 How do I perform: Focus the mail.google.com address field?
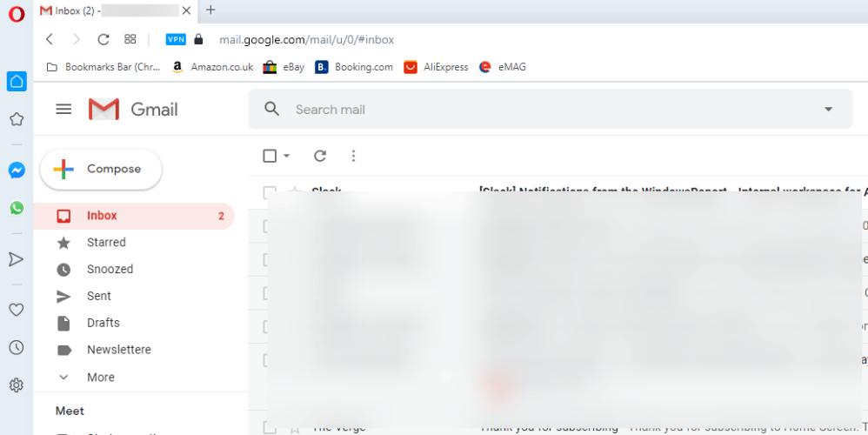[307, 40]
